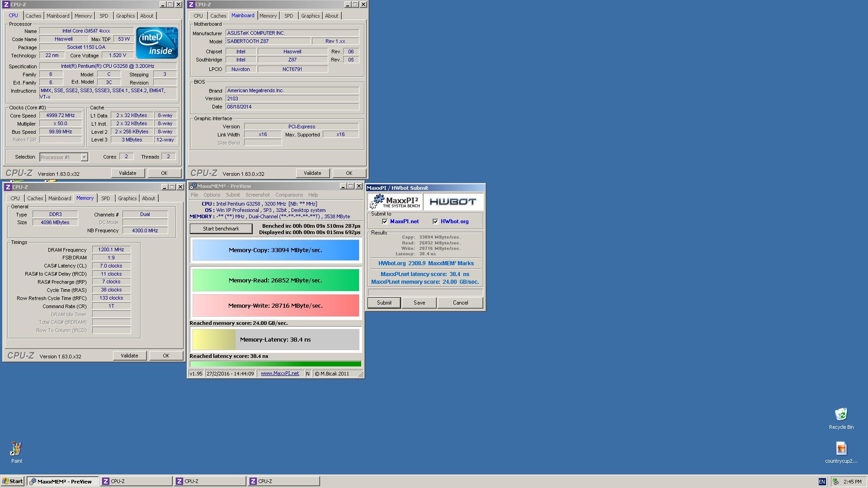Click the MaxxPI² system bench logo

tap(395, 202)
